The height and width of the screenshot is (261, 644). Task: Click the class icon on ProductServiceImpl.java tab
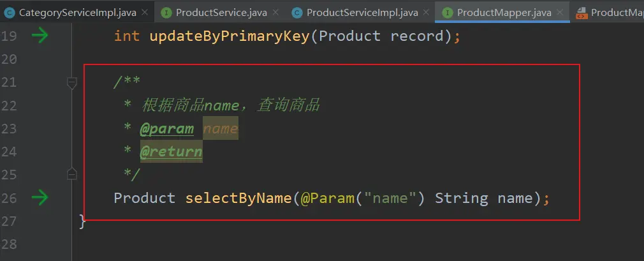click(297, 13)
